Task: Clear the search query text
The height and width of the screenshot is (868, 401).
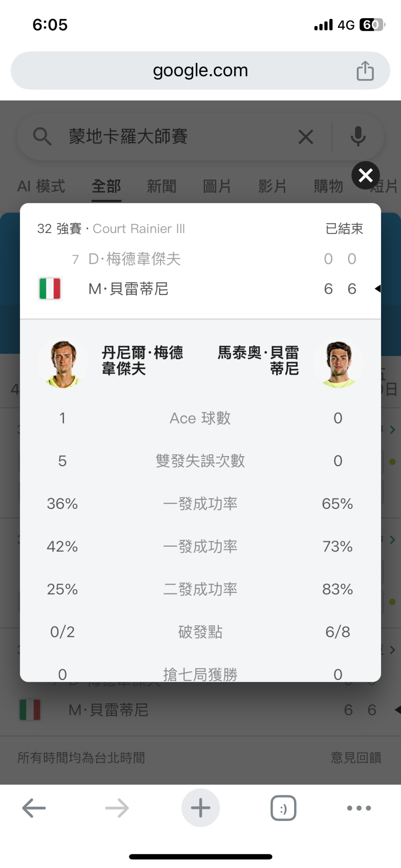Action: [x=306, y=137]
